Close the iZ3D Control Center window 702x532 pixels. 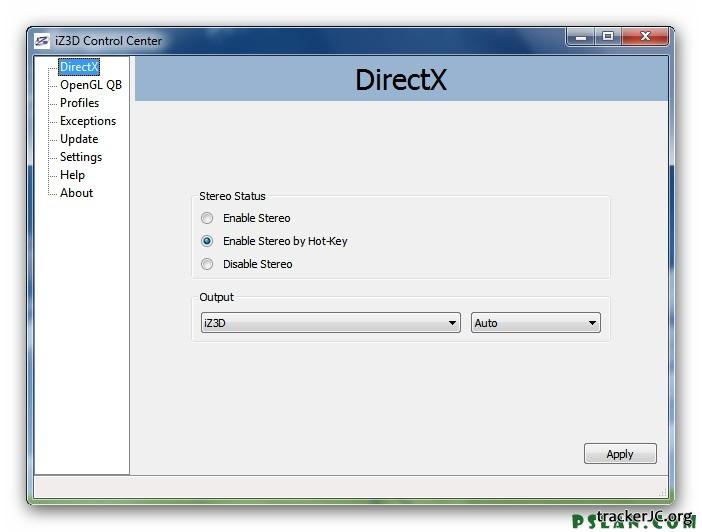pyautogui.click(x=646, y=37)
